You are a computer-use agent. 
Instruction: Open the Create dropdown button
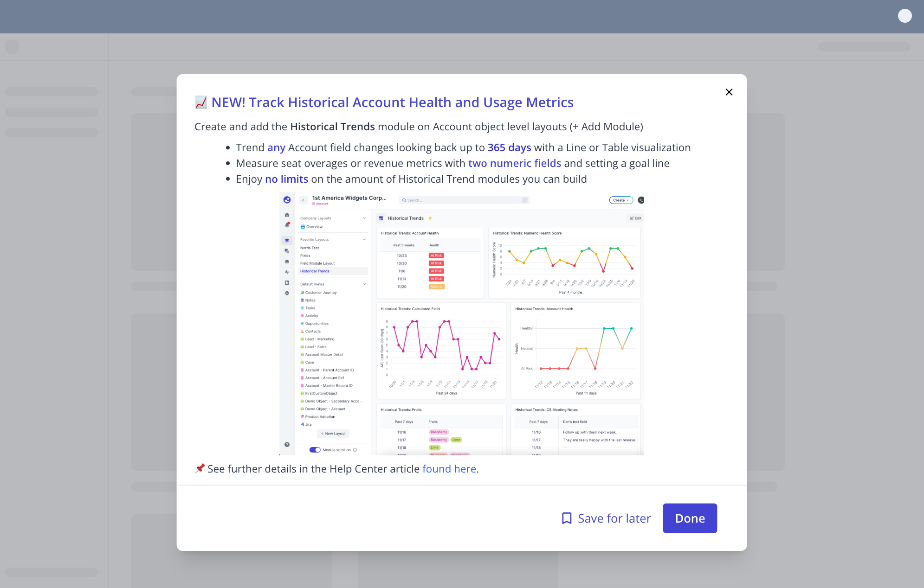click(x=621, y=200)
